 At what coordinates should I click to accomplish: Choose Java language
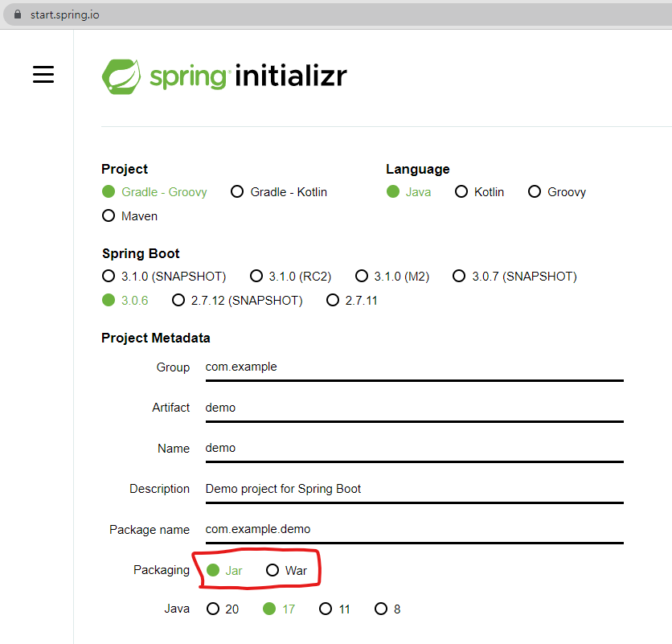pyautogui.click(x=408, y=191)
